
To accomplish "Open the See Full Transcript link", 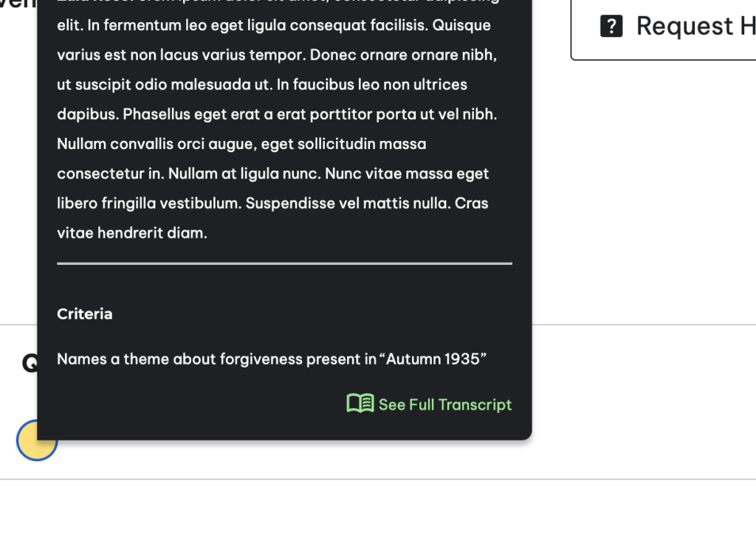I will click(429, 404).
